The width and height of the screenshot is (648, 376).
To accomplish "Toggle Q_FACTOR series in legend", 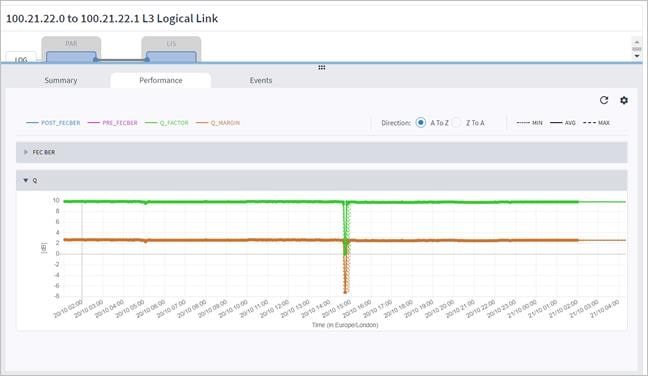I will coord(167,123).
